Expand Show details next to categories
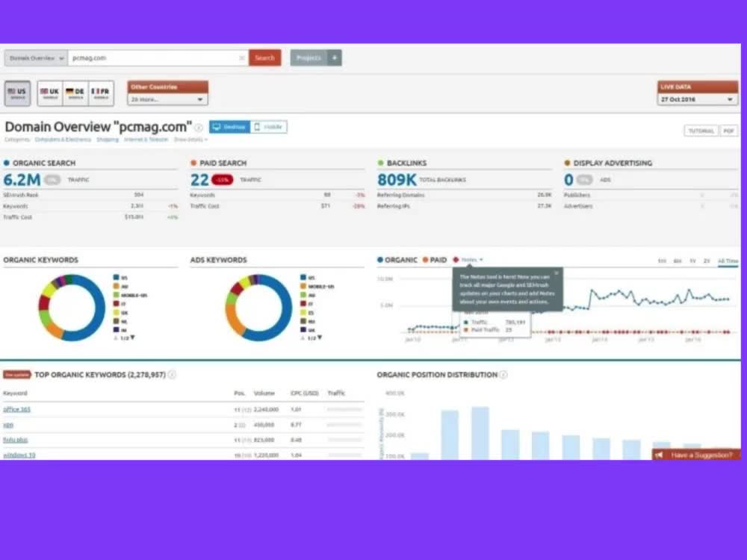747x560 pixels. point(190,140)
